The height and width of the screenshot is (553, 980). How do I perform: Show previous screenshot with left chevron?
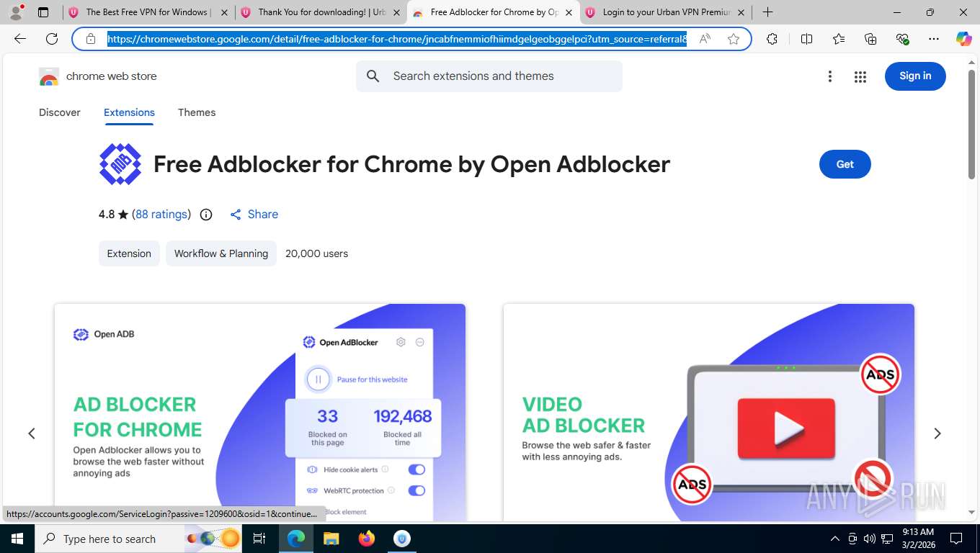tap(32, 433)
